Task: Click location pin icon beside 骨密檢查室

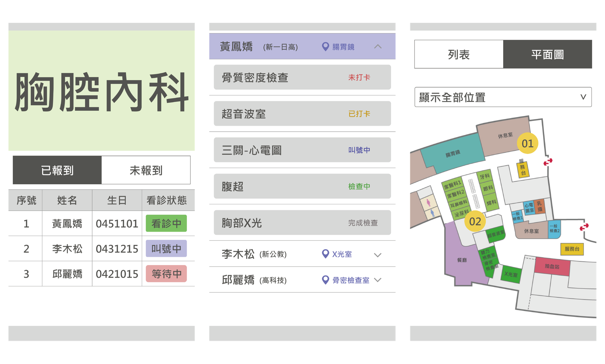Action: 326,280
